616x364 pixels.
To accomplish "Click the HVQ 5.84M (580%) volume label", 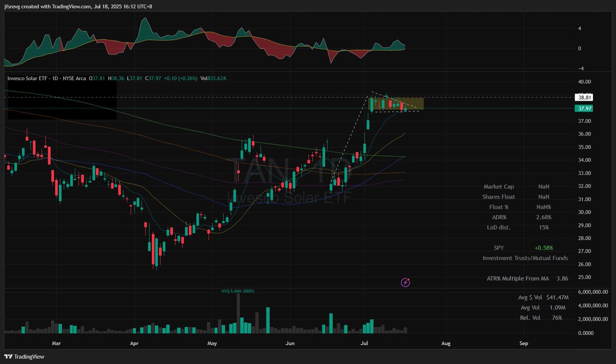I will click(238, 291).
